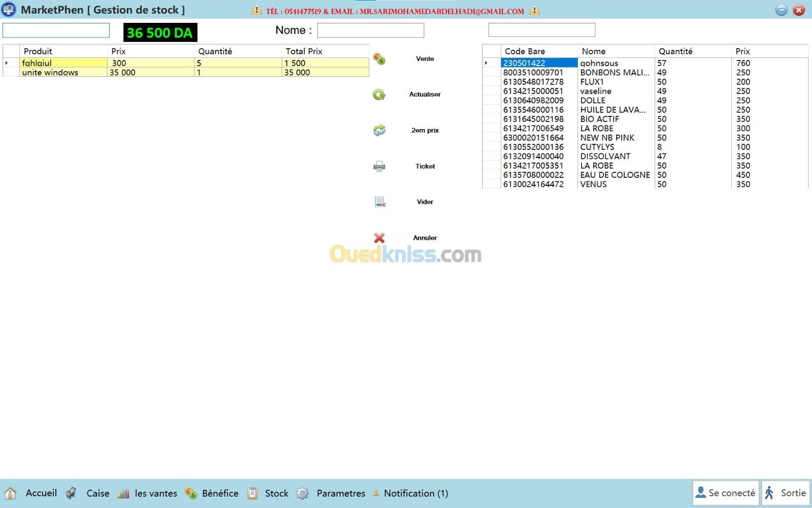Open the Stock menu item

[x=277, y=493]
